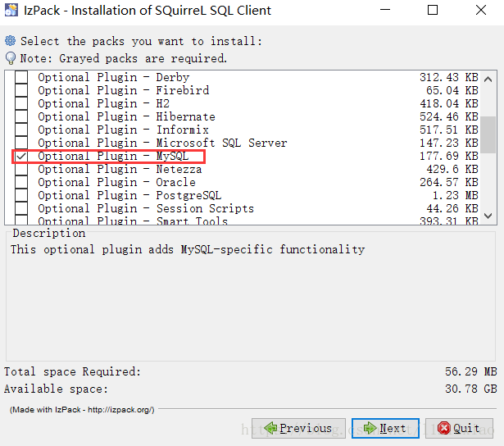This screenshot has height=446, width=504.
Task: Click the size value '524.46 KB'
Action: [449, 116]
